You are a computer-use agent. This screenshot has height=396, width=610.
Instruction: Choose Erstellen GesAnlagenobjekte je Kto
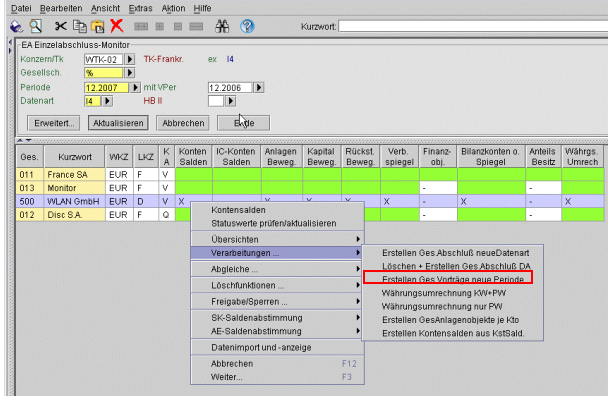point(453,320)
